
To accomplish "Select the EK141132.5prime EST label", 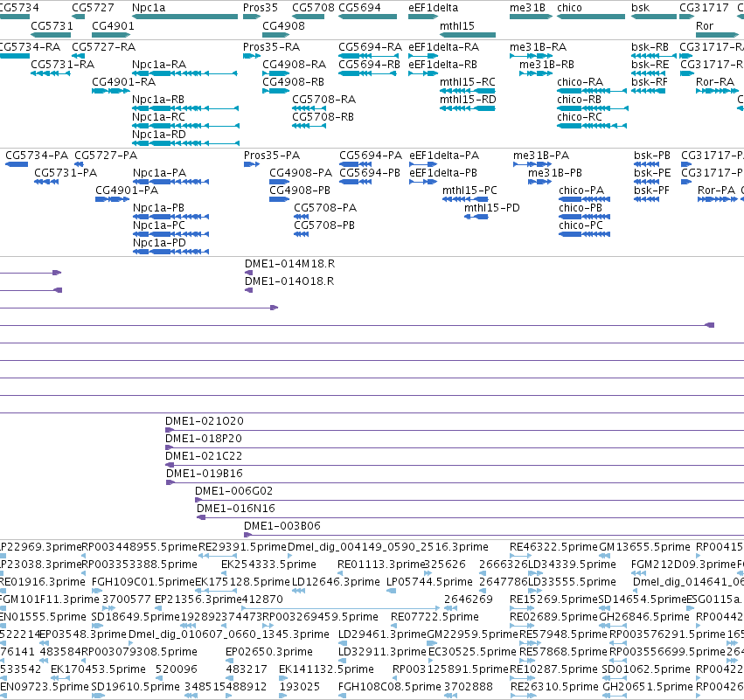I will pyautogui.click(x=326, y=669).
